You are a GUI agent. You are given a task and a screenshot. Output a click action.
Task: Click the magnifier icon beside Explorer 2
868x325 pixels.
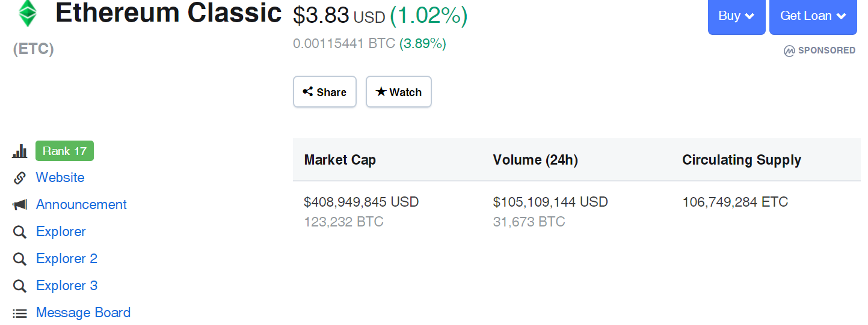(x=20, y=259)
